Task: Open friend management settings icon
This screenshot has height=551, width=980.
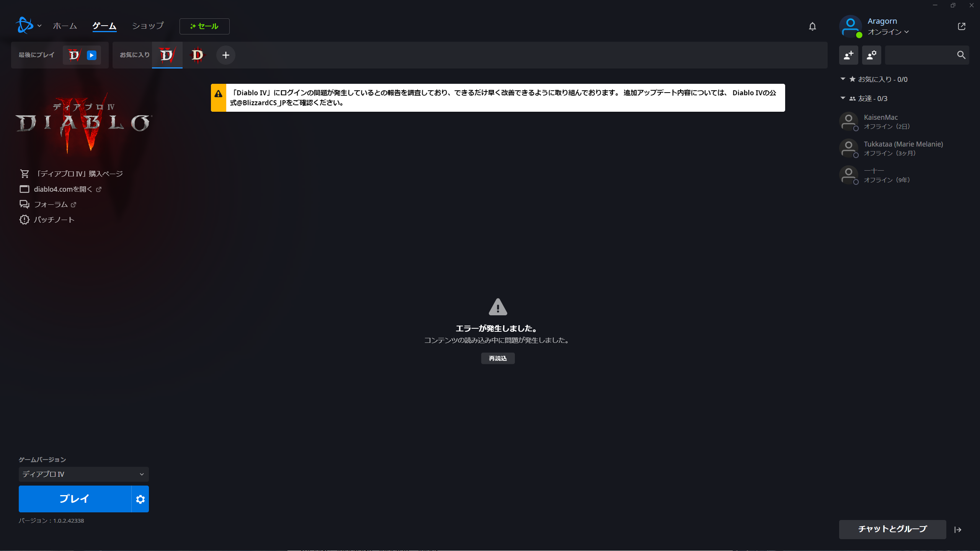Action: 872,55
